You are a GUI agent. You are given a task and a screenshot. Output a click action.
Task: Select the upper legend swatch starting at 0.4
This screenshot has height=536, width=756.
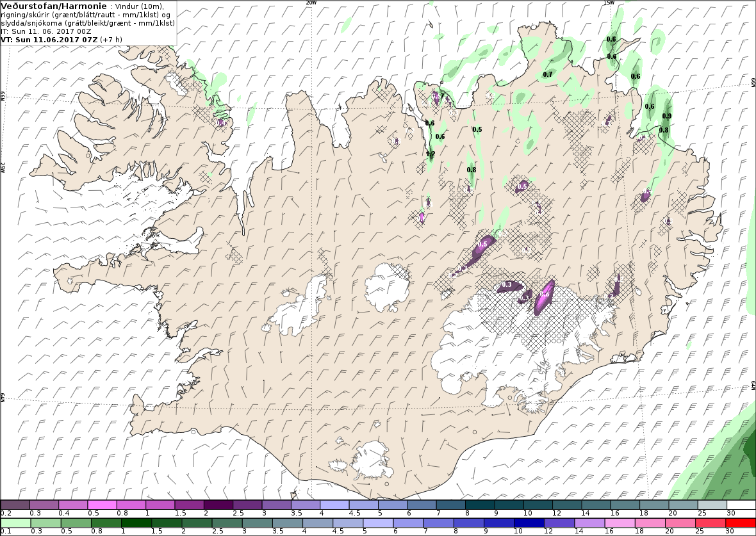coord(73,505)
